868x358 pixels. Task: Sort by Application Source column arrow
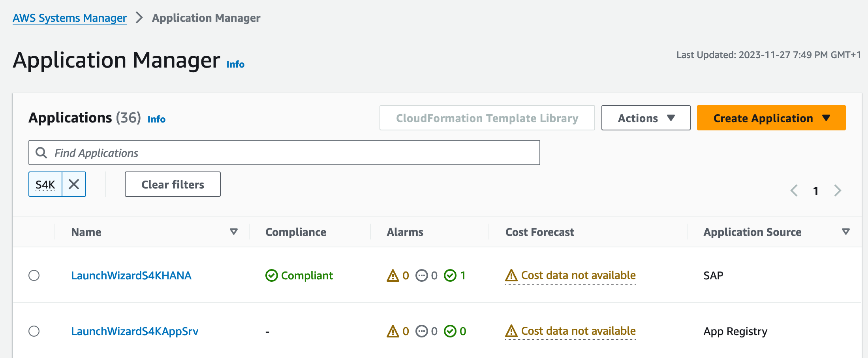point(845,232)
